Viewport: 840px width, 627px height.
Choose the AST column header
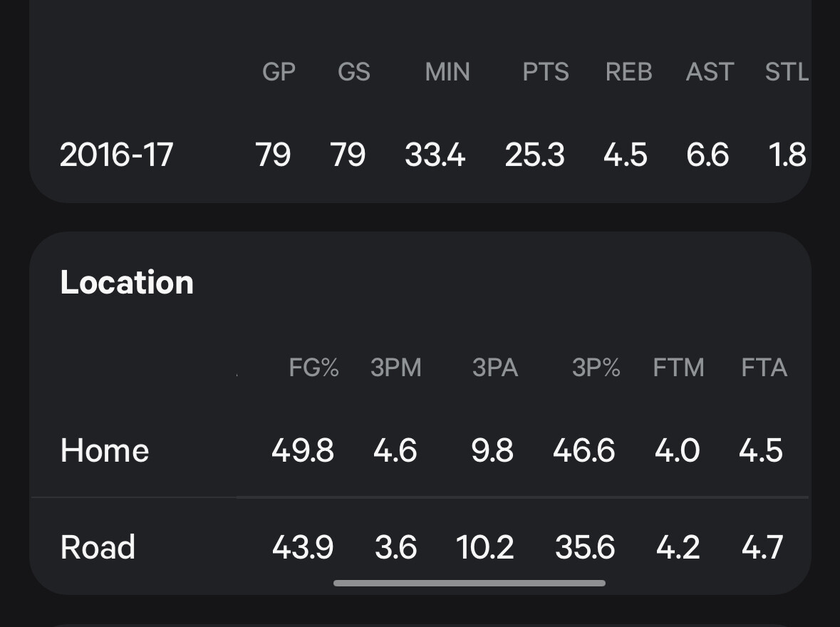710,72
